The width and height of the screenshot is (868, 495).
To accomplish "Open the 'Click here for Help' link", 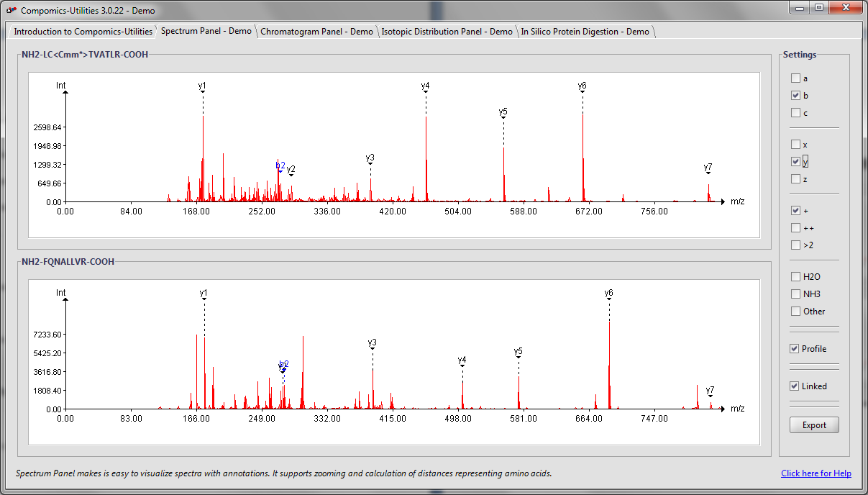I will pyautogui.click(x=816, y=473).
